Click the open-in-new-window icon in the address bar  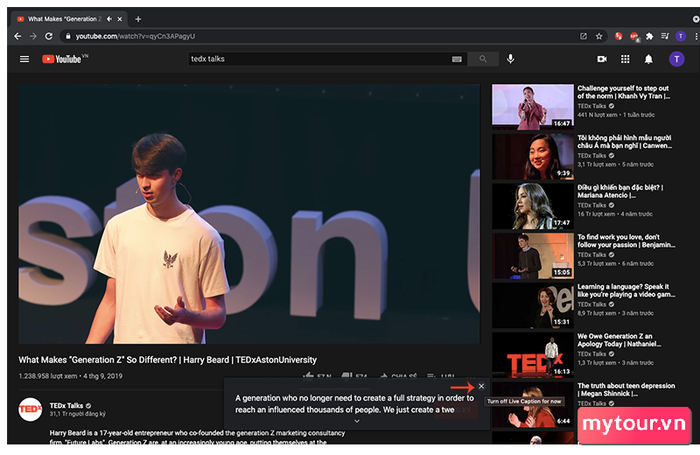(583, 36)
